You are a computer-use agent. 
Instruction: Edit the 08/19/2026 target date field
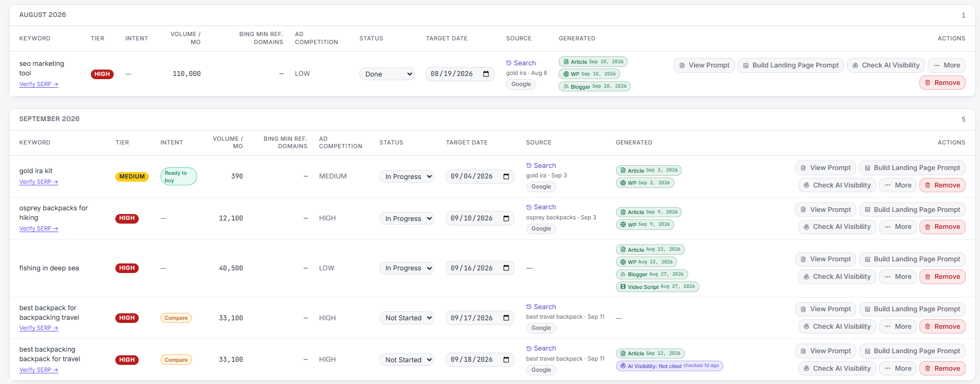pos(460,74)
